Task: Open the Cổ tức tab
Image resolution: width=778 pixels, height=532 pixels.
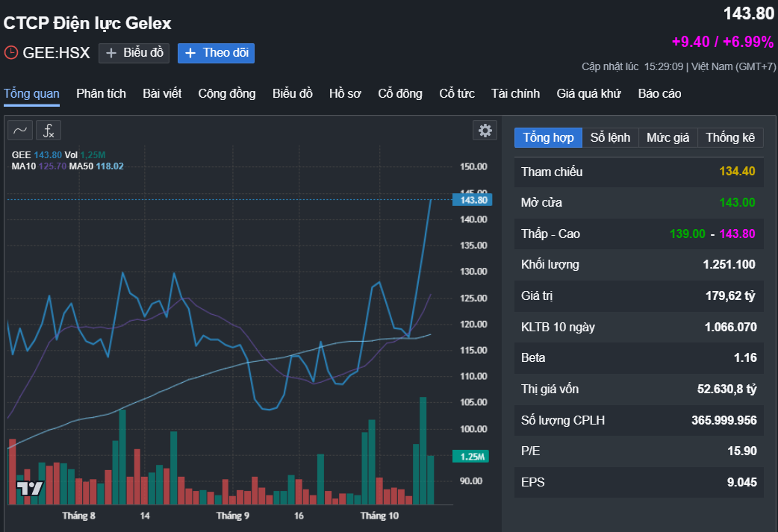Action: [x=457, y=93]
